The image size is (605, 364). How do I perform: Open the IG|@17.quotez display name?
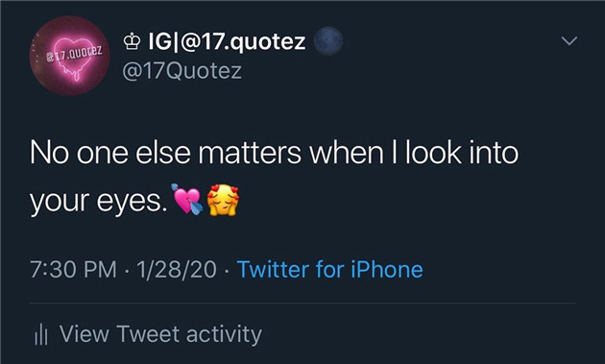coord(227,41)
